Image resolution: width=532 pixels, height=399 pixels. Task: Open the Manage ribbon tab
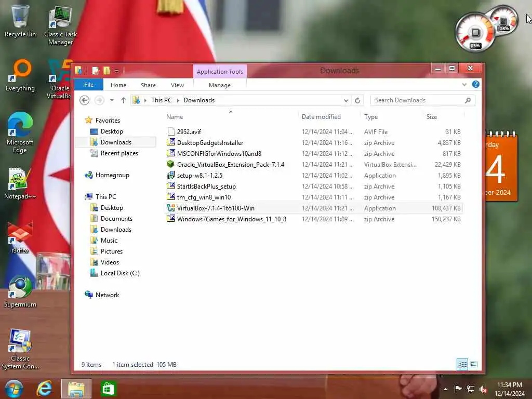[220, 85]
